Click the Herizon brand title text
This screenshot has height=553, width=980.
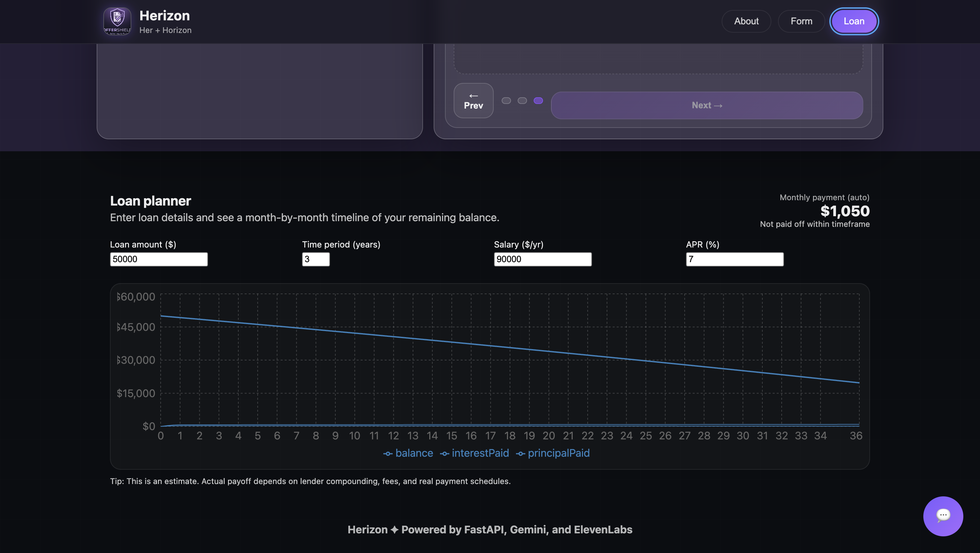164,16
